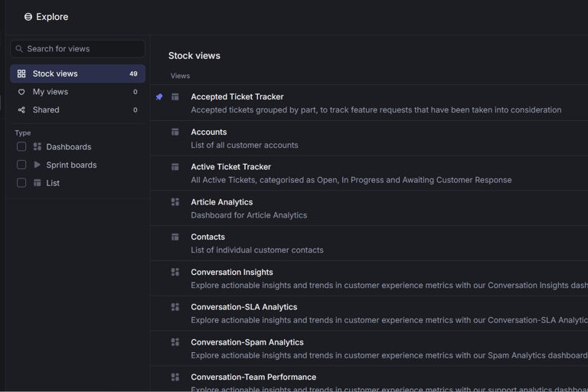Tick the List type filter checkbox
The image size is (588, 392).
pos(21,183)
